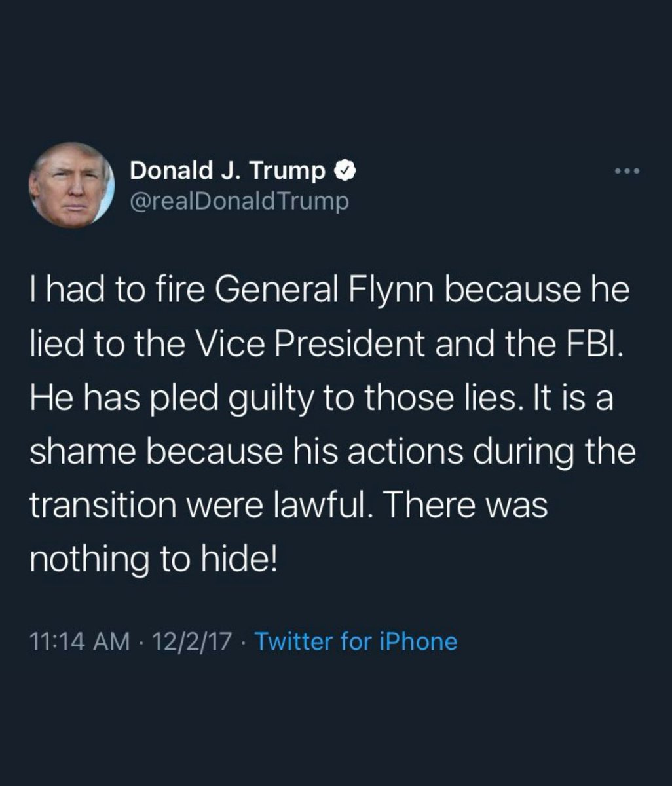The height and width of the screenshot is (786, 672).
Task: Click the final line "nothing to hide!"
Action: [x=155, y=560]
